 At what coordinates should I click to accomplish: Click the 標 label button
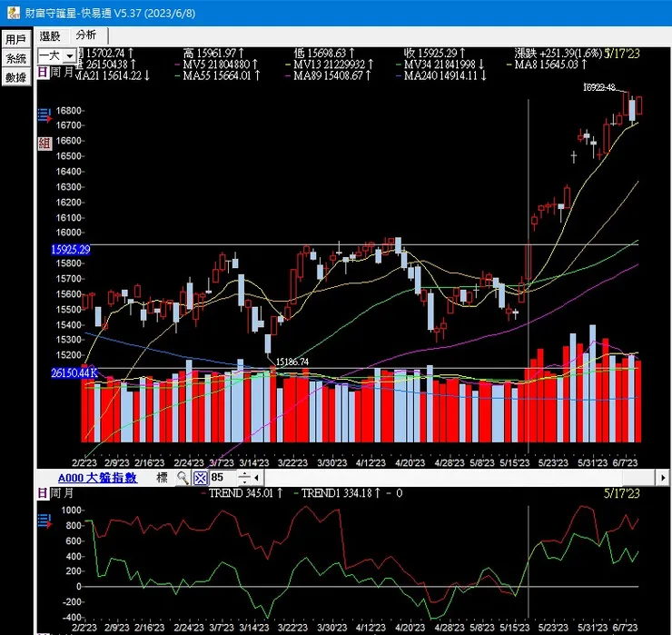coord(163,478)
